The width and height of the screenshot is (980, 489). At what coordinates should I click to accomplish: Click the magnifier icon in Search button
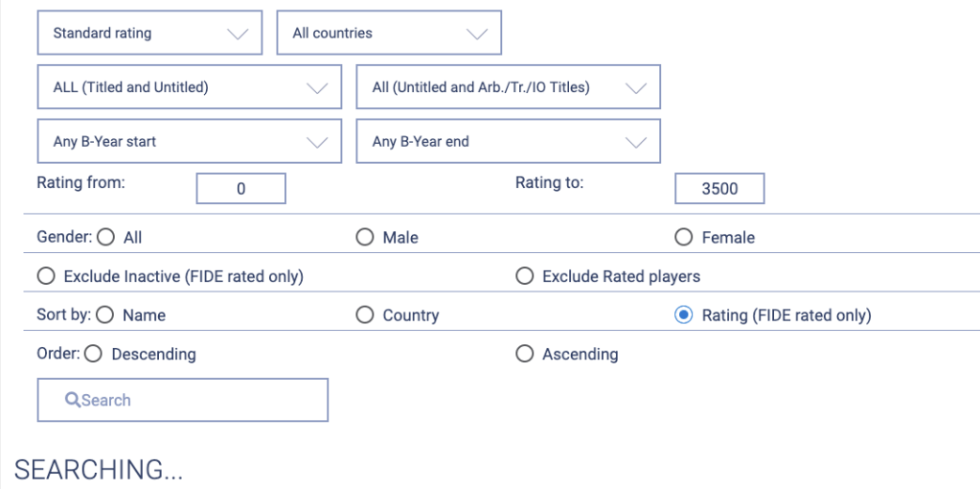(x=73, y=401)
